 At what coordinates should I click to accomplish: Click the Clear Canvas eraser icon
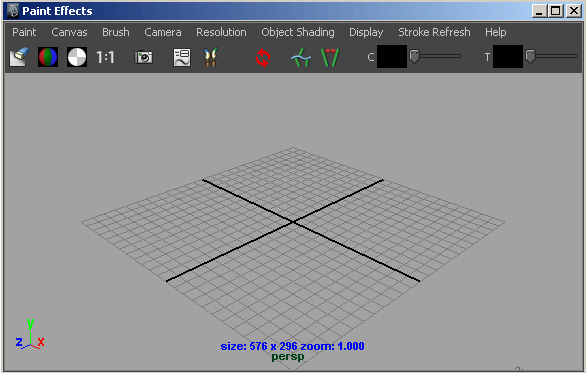19,57
